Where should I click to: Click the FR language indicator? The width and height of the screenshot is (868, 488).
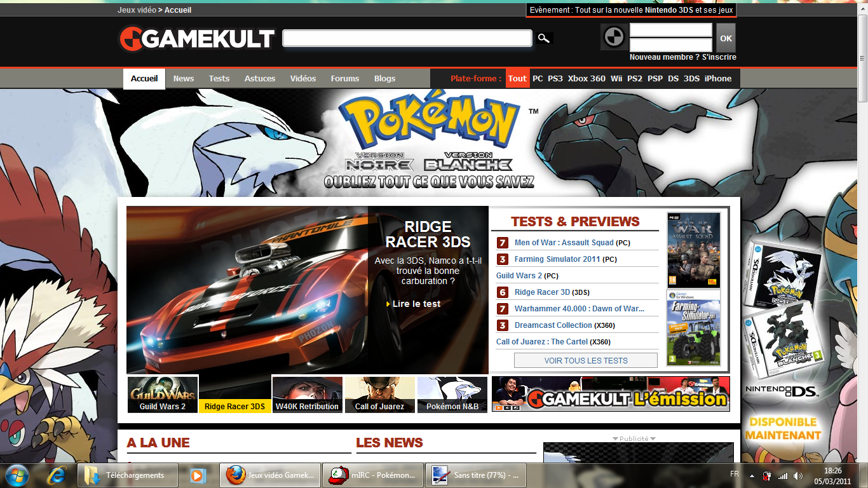[x=735, y=474]
